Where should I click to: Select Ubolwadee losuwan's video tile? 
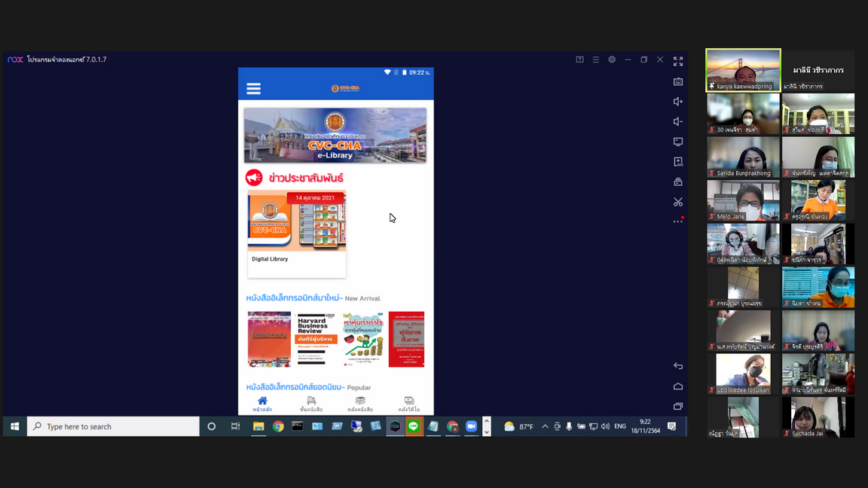(x=743, y=374)
